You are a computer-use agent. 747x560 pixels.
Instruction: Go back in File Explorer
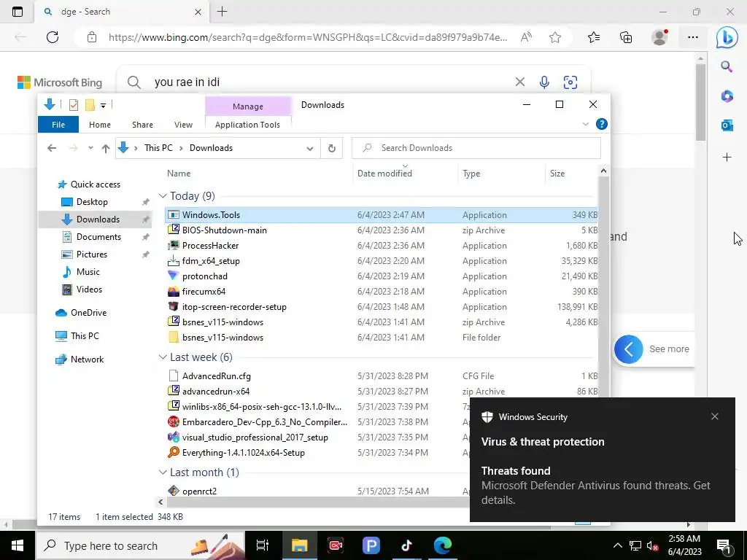pyautogui.click(x=52, y=148)
